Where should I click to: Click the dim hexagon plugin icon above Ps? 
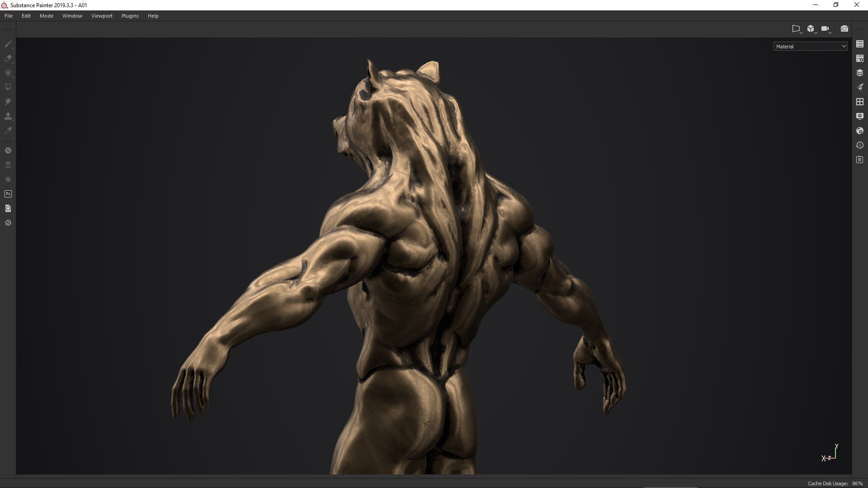(x=8, y=179)
